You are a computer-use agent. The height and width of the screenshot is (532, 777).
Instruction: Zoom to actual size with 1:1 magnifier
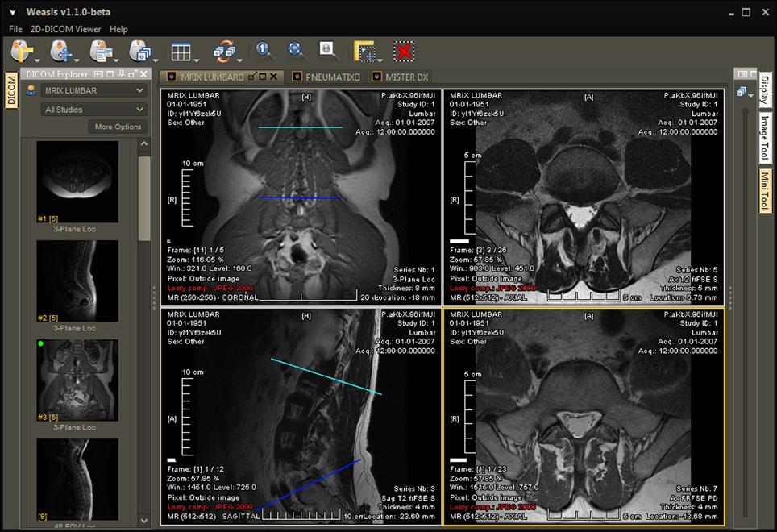click(x=264, y=51)
